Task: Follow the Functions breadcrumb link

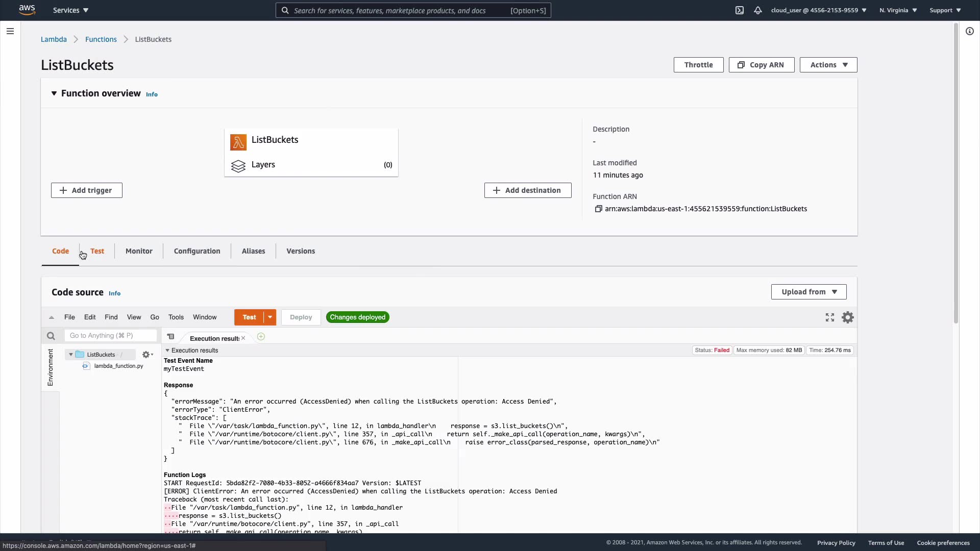Action: tap(101, 39)
